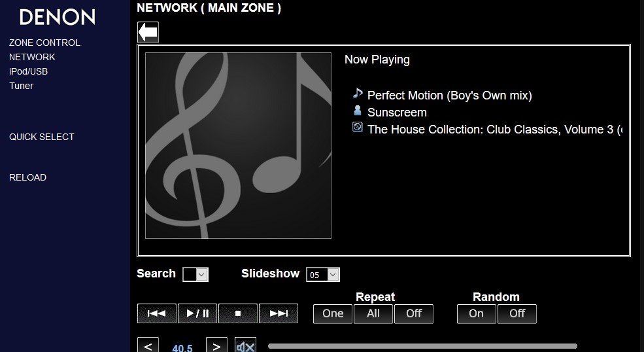644x352 pixels.
Task: Turn Repeat Off
Action: (414, 314)
